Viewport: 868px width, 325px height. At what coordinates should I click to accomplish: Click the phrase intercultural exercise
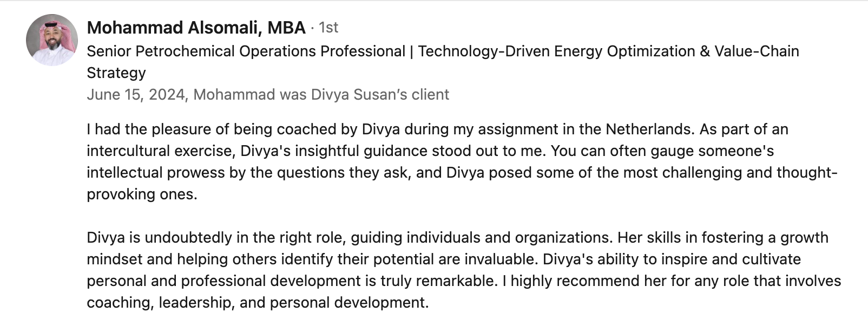[x=161, y=151]
